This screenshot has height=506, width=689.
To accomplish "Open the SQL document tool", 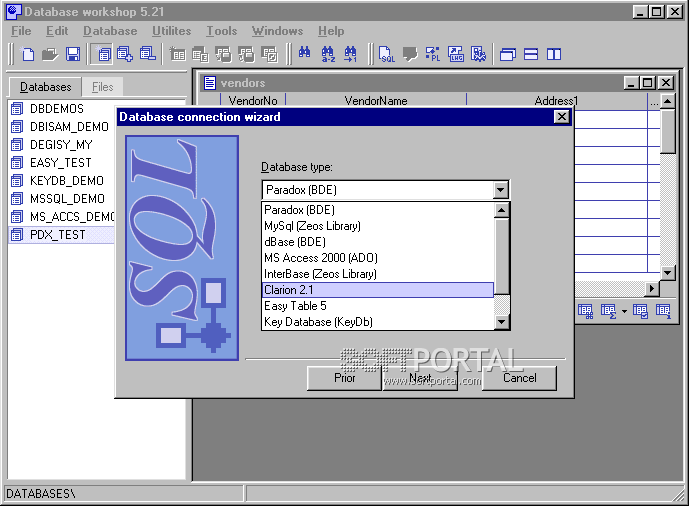I will 387,54.
